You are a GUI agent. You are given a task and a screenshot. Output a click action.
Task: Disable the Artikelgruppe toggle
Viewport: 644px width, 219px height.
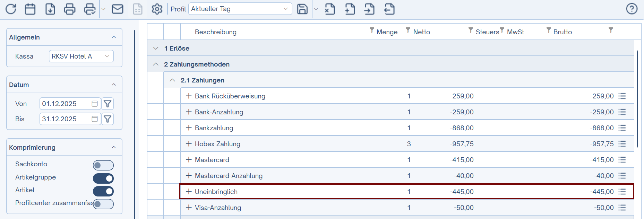click(x=103, y=178)
